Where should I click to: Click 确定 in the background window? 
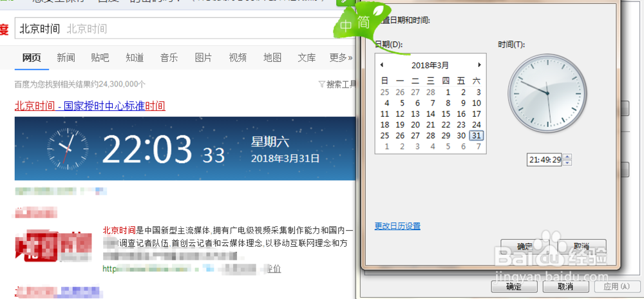click(515, 286)
